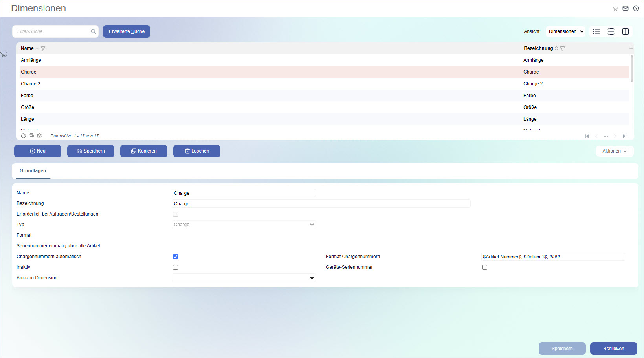Select the Länge row by its name

click(28, 119)
